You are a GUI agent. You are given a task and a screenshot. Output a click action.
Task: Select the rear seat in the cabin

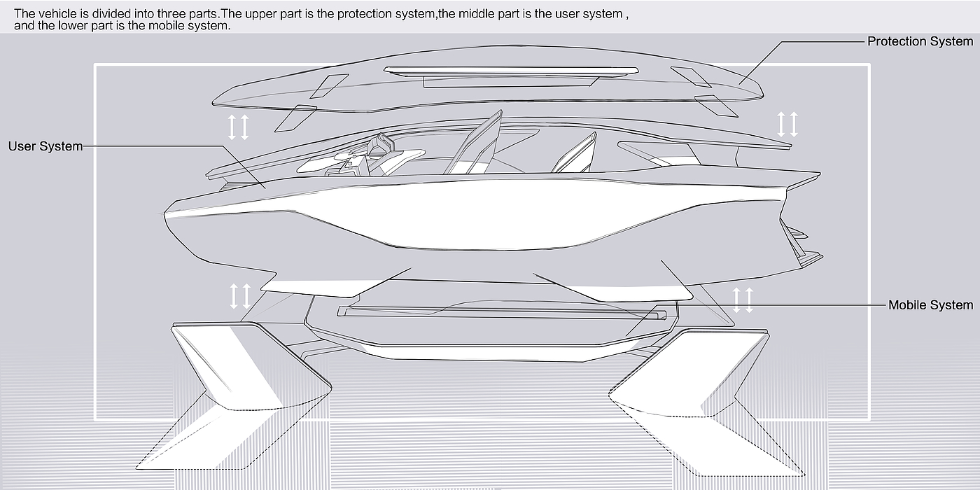tap(574, 154)
